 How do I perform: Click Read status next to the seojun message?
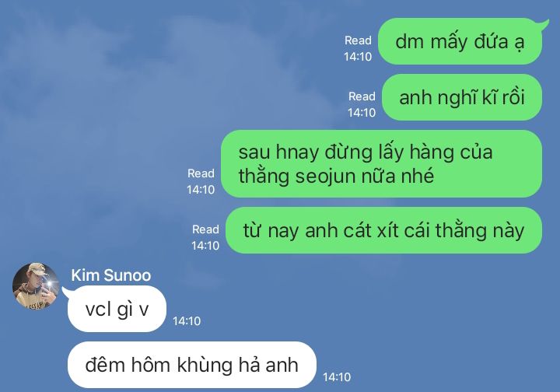[201, 173]
